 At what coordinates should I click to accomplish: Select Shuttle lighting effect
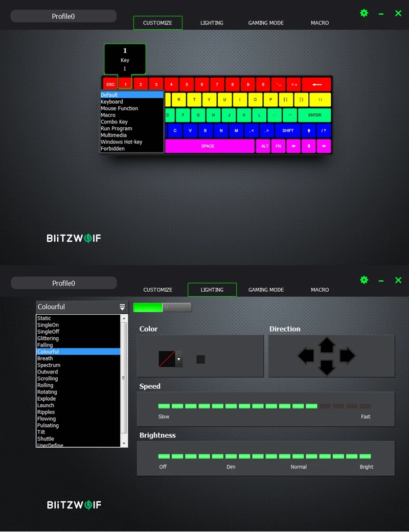pyautogui.click(x=78, y=438)
